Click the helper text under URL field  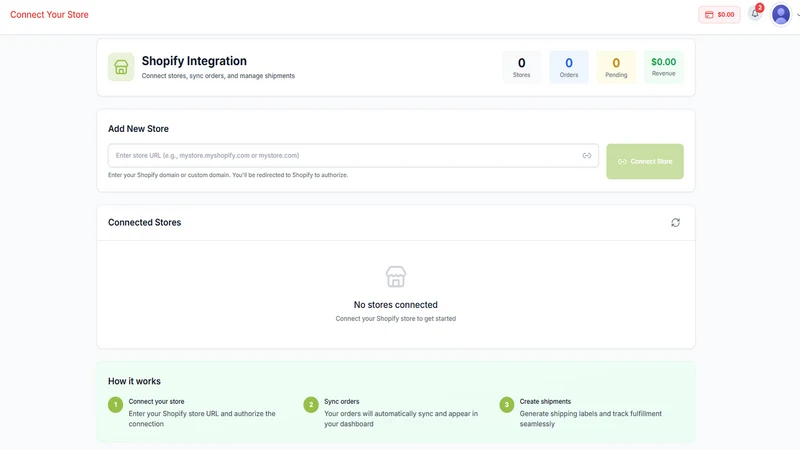click(228, 175)
